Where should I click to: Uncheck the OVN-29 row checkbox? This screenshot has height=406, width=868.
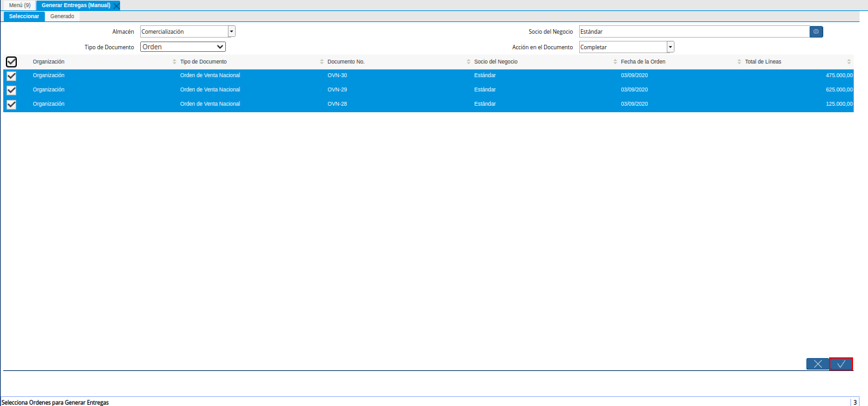click(x=11, y=90)
